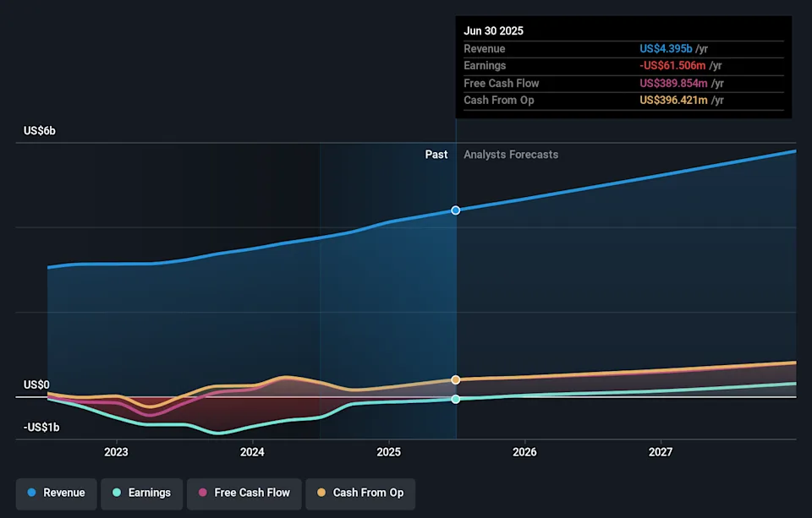Click the 2026 x-axis label
Image resolution: width=812 pixels, height=518 pixels.
pyautogui.click(x=524, y=452)
